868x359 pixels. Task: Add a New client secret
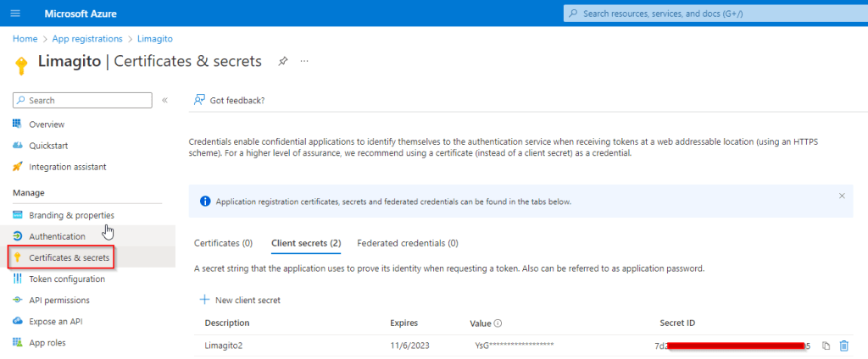pos(240,300)
